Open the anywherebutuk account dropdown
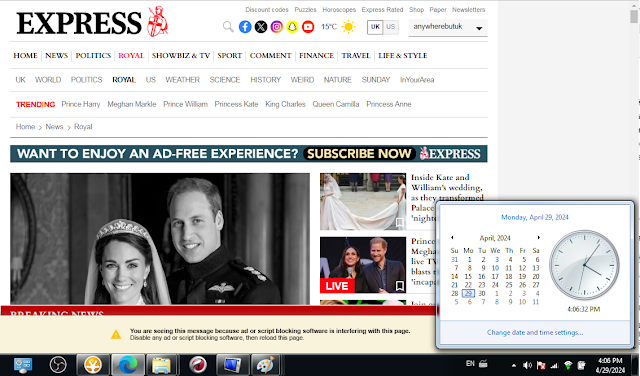The height and width of the screenshot is (376, 640). coord(448,27)
